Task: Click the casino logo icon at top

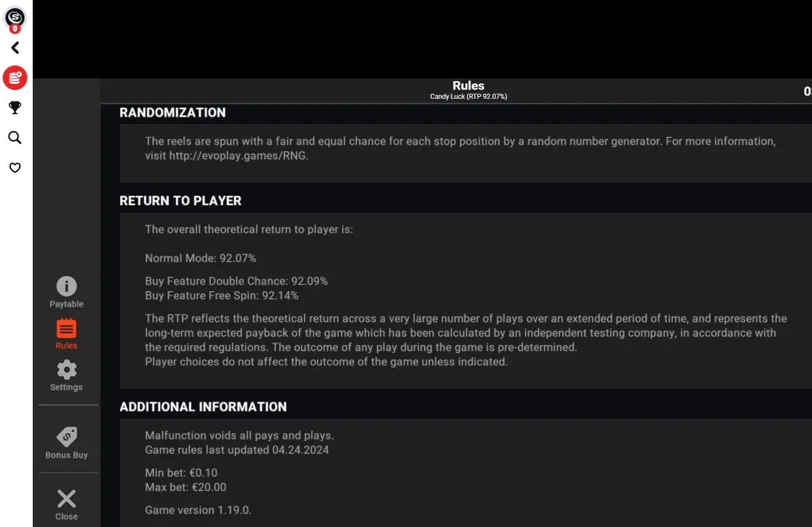Action: pos(15,16)
